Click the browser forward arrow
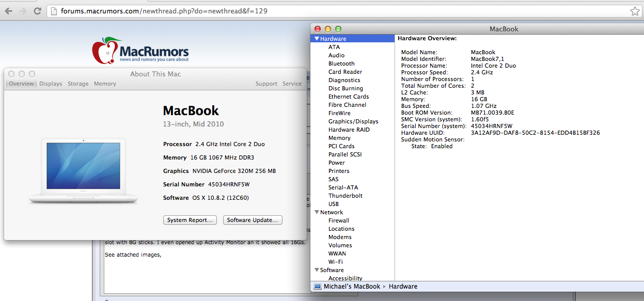 pyautogui.click(x=23, y=11)
